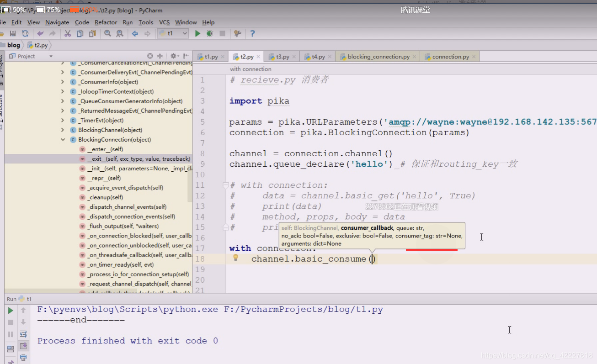597x364 pixels.
Task: Expand the _ReturnedMessageEvt node
Action: coord(63,111)
